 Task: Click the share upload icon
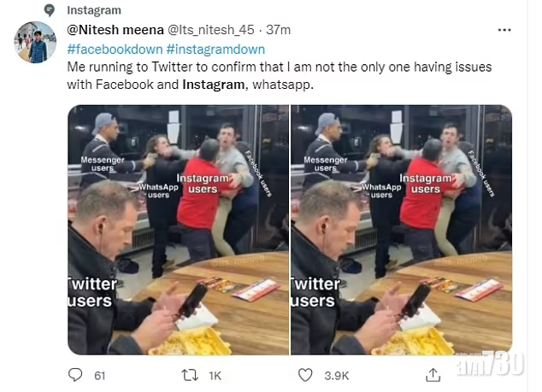click(433, 375)
